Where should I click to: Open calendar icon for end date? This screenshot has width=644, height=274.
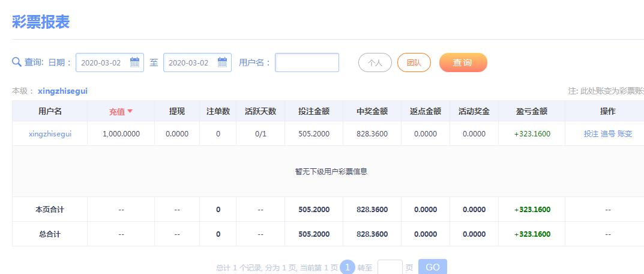[x=222, y=62]
